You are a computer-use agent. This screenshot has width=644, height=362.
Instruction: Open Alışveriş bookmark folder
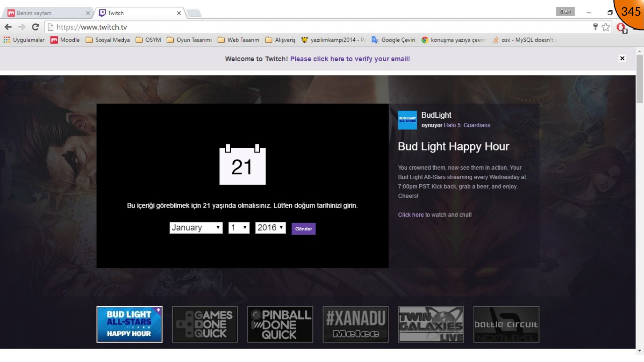(x=280, y=40)
